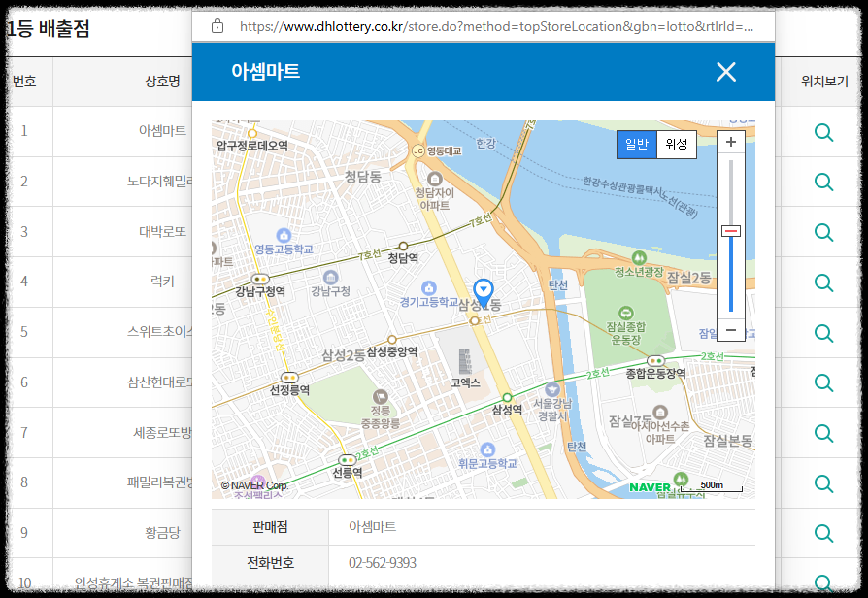Viewport: 868px width, 598px height.
Task: Click 강남구청 office icon on map
Action: point(330,277)
